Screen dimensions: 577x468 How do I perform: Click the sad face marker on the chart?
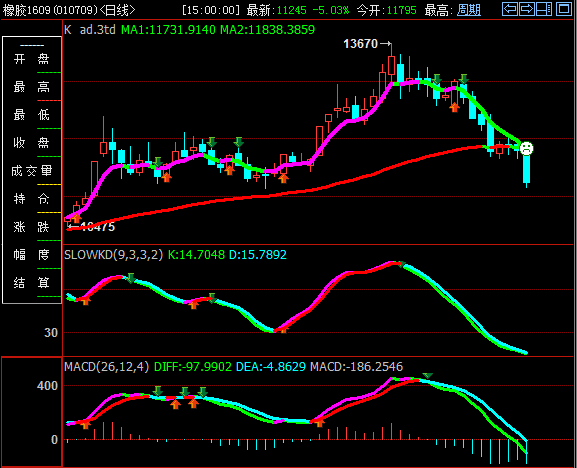point(526,148)
